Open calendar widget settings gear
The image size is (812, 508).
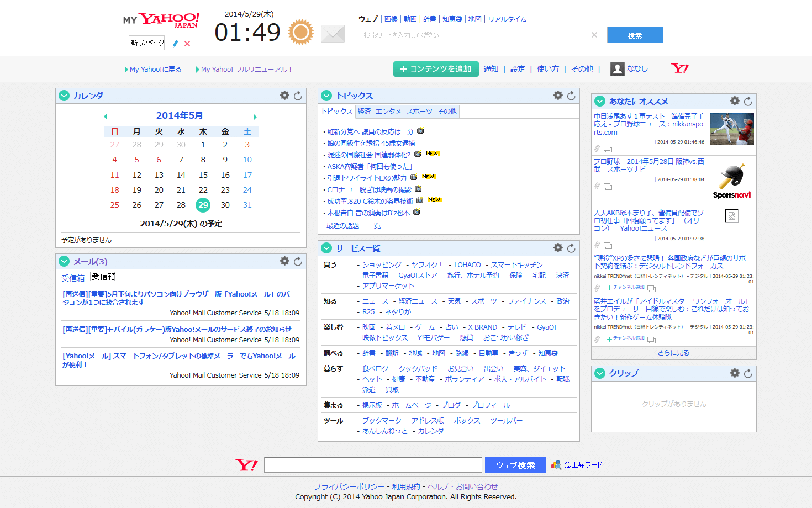(284, 95)
